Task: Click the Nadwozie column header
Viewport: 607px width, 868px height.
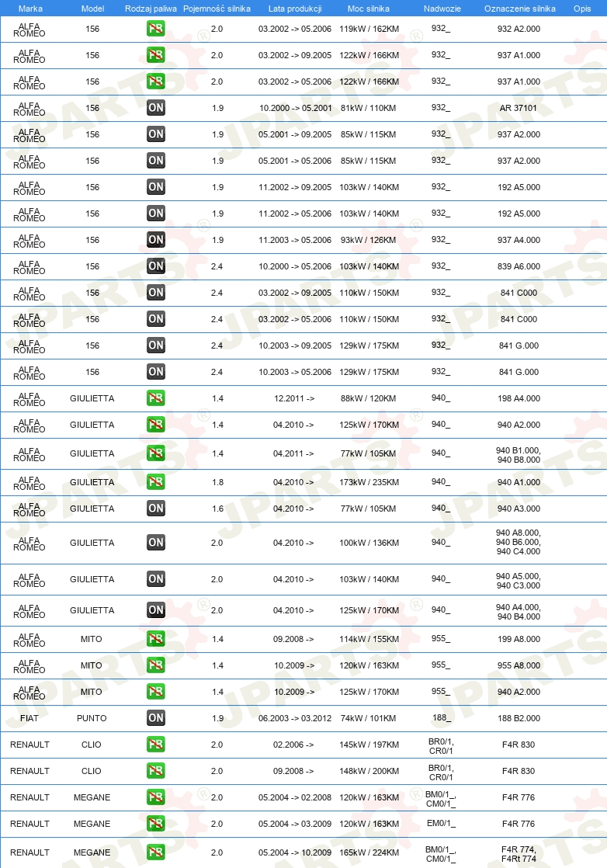Action: [442, 9]
